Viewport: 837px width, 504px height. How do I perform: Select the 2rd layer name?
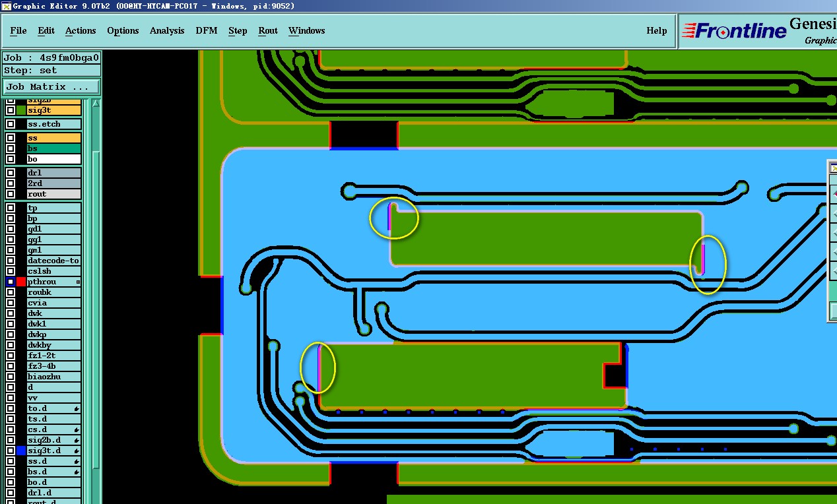(53, 183)
